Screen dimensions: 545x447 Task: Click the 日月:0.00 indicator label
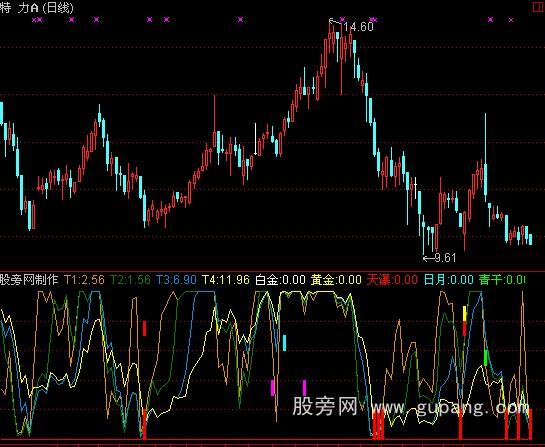point(448,279)
